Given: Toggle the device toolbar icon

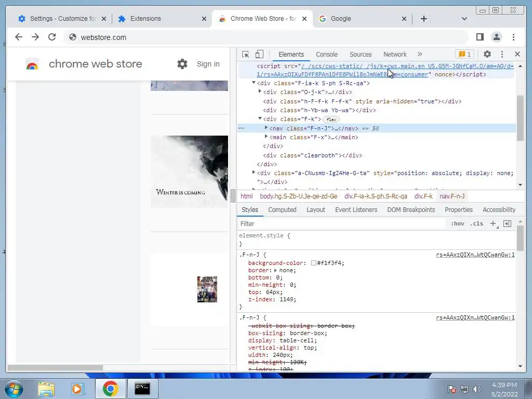Looking at the screenshot, I should (259, 54).
